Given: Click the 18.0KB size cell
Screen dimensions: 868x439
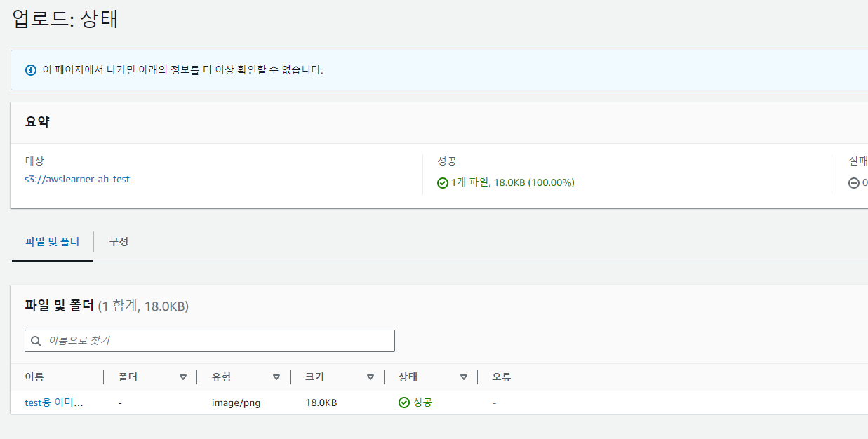Looking at the screenshot, I should [x=321, y=403].
